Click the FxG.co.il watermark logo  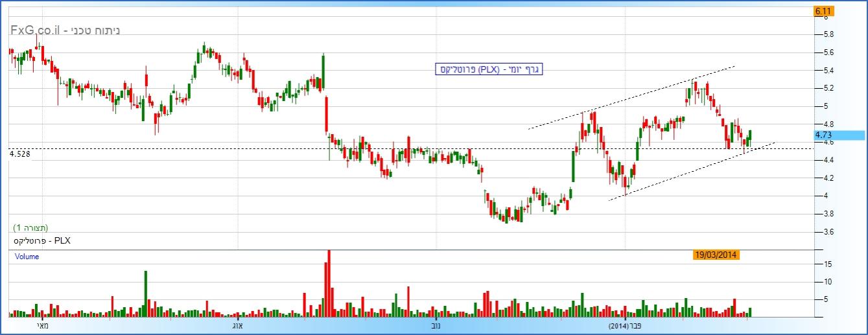point(65,30)
